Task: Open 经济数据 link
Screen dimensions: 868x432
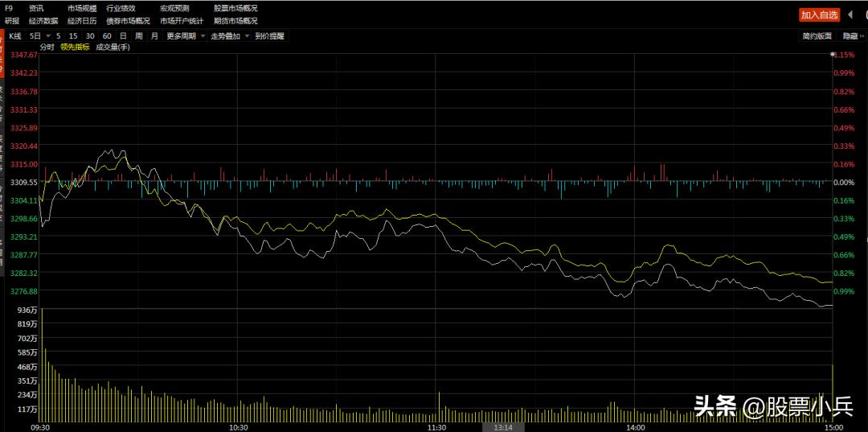Action: click(x=43, y=21)
